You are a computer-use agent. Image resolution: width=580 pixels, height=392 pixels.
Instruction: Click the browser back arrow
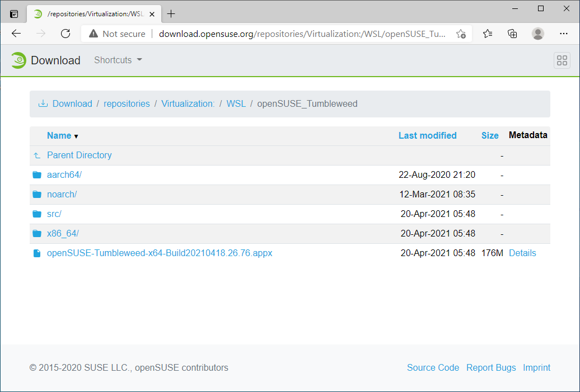point(16,34)
